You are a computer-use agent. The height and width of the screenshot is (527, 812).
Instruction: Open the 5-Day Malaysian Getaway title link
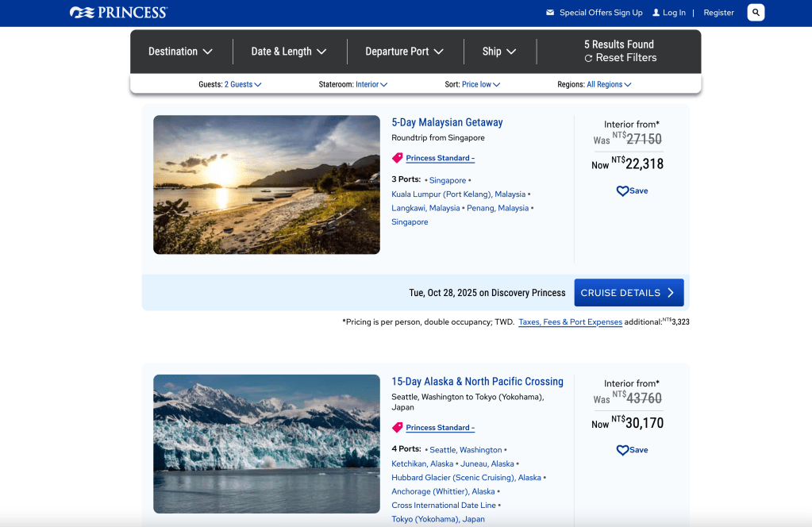point(447,122)
